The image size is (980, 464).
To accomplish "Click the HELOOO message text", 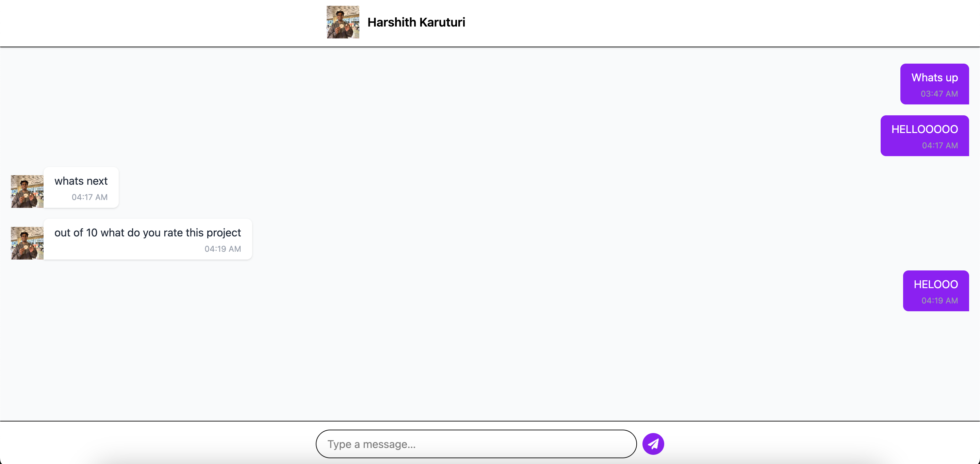I will (935, 284).
